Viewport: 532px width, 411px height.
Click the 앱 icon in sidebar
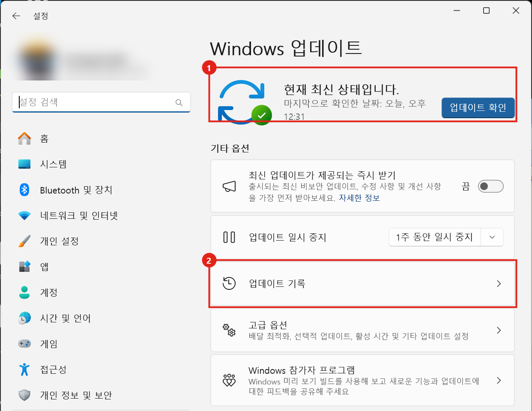pyautogui.click(x=24, y=267)
